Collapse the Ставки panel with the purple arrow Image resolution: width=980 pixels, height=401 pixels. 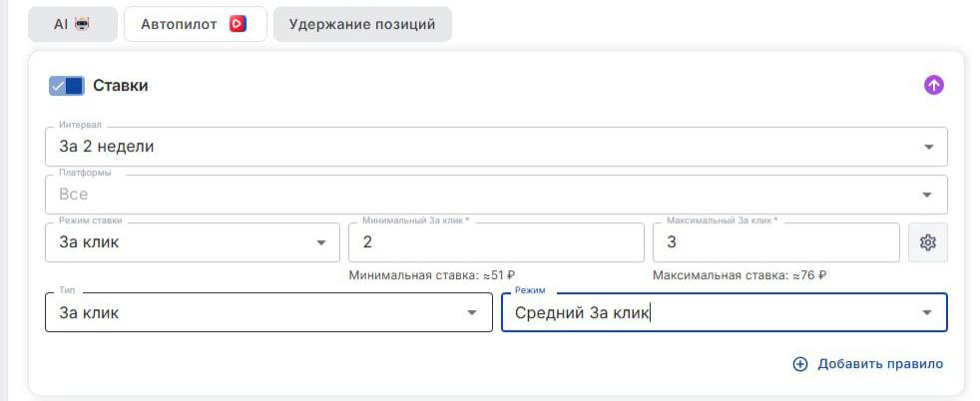point(933,86)
